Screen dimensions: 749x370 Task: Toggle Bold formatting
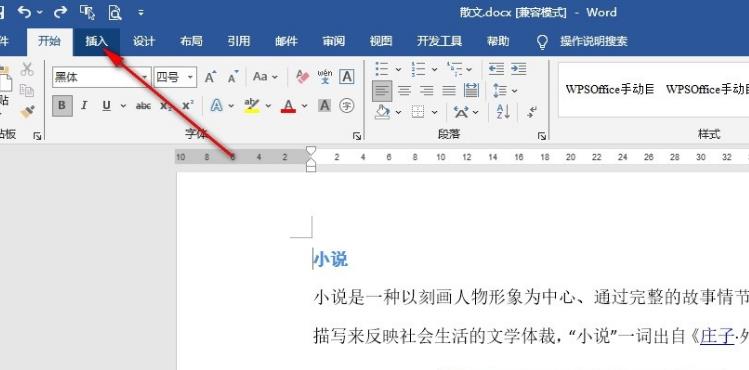click(x=62, y=106)
